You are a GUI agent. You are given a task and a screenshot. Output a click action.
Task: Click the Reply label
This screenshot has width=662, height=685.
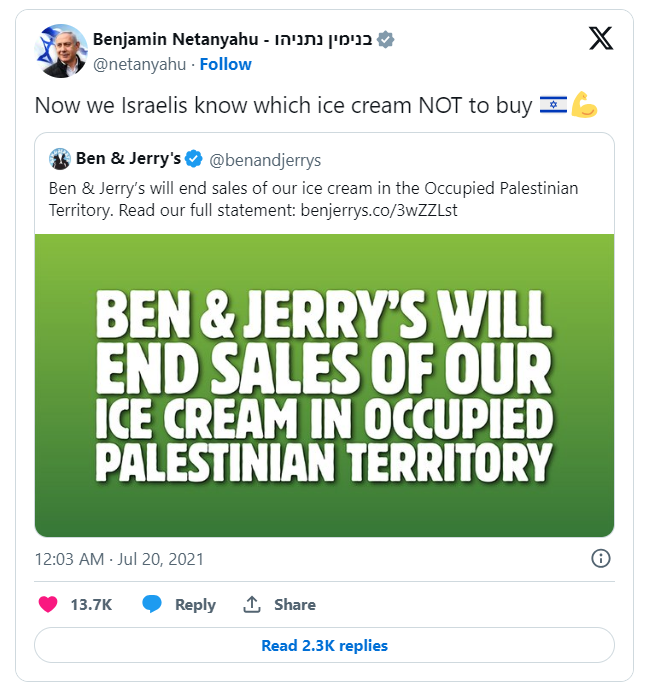click(195, 605)
